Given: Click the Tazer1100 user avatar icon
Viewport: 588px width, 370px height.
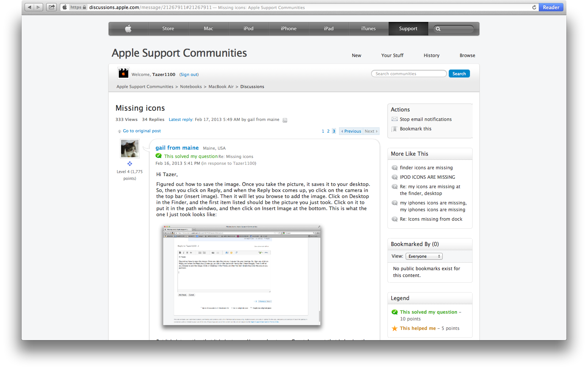Looking at the screenshot, I should (x=123, y=73).
